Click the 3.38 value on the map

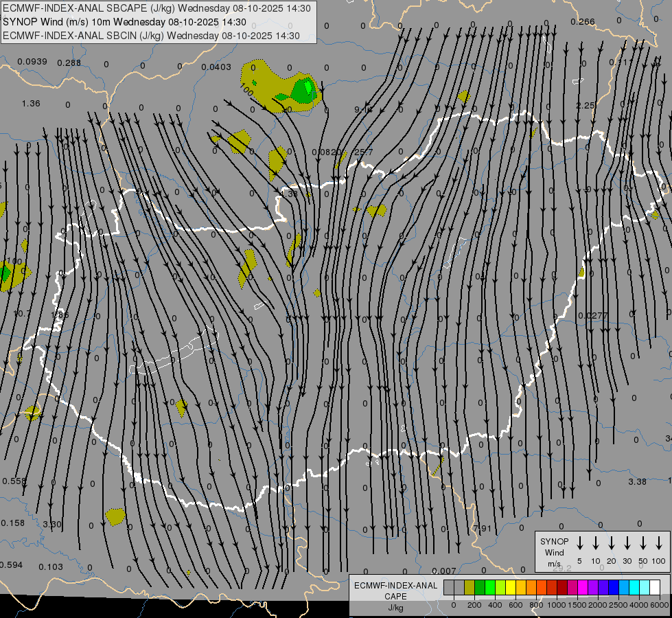637,481
